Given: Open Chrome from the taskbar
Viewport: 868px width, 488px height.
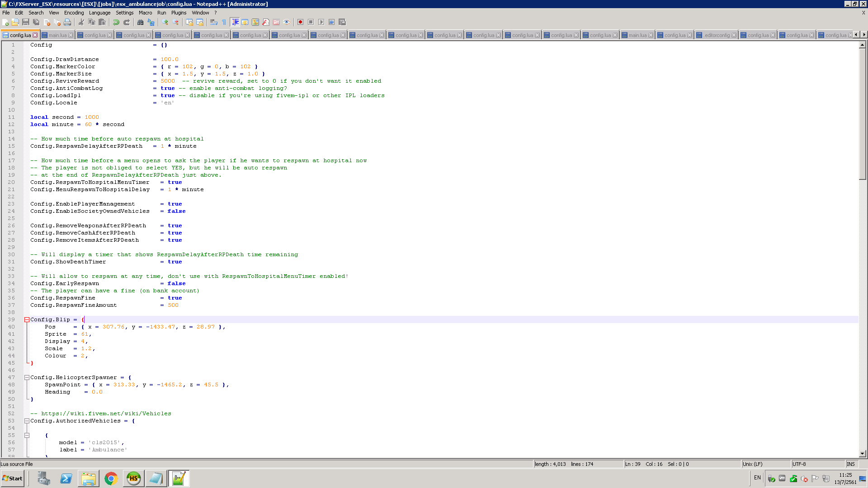Looking at the screenshot, I should (111, 478).
